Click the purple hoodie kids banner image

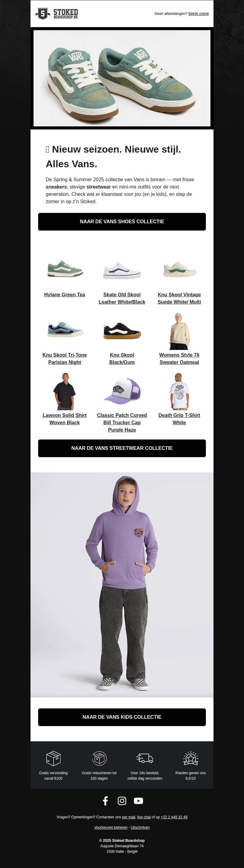(122, 585)
